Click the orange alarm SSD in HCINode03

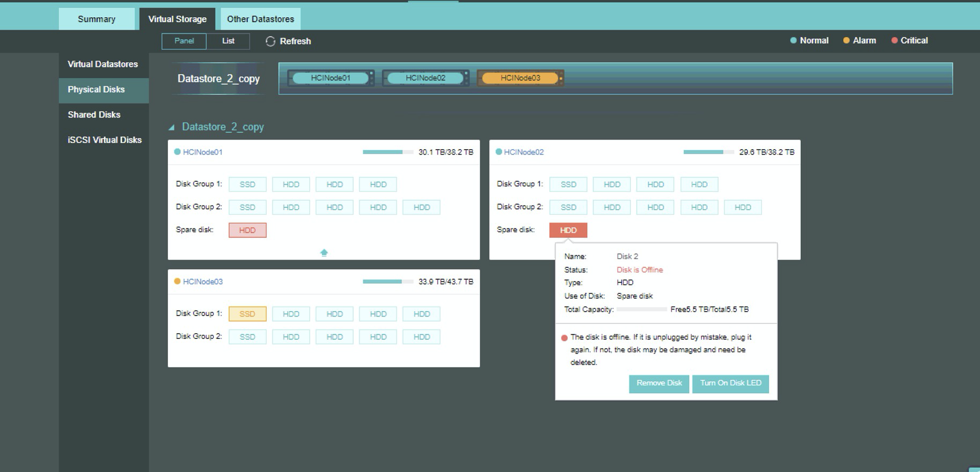[x=247, y=314]
